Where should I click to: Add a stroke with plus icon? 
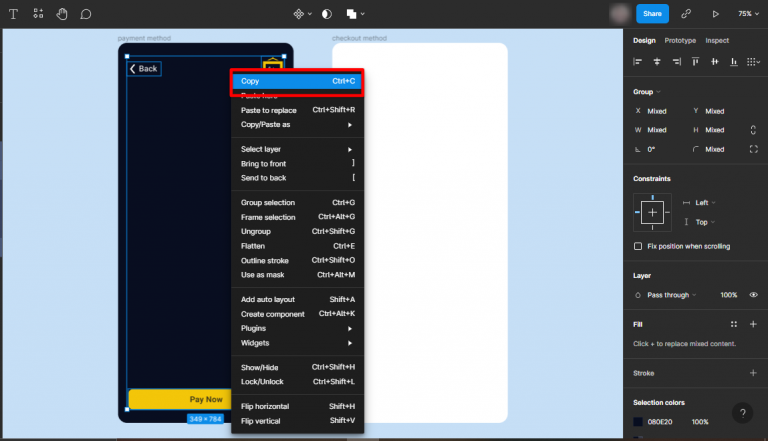coord(753,373)
